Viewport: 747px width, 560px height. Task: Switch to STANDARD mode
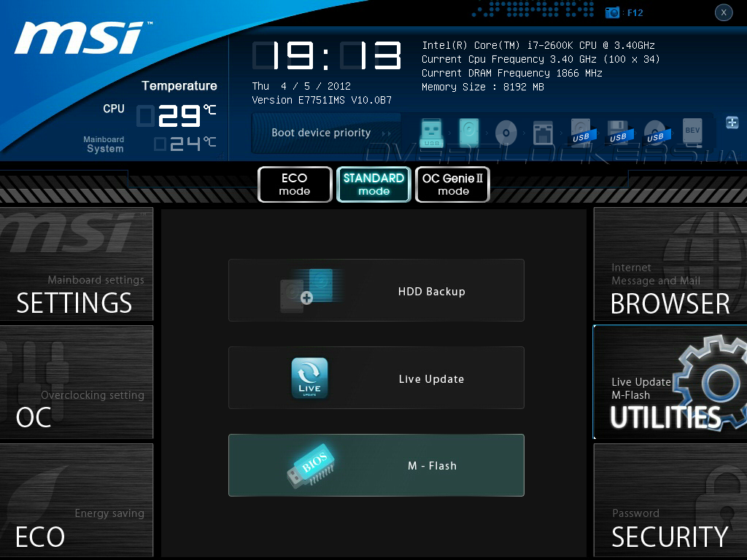[x=374, y=184]
